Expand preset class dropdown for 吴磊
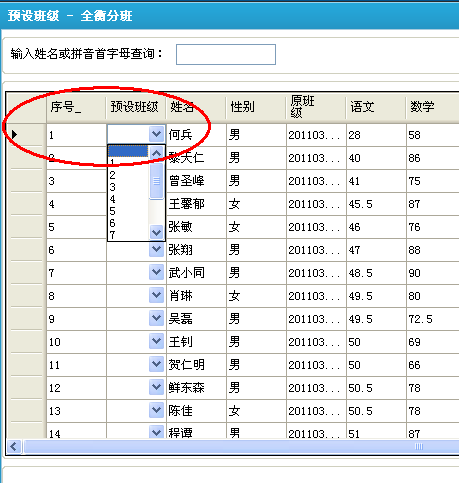459x483 pixels. pos(156,318)
